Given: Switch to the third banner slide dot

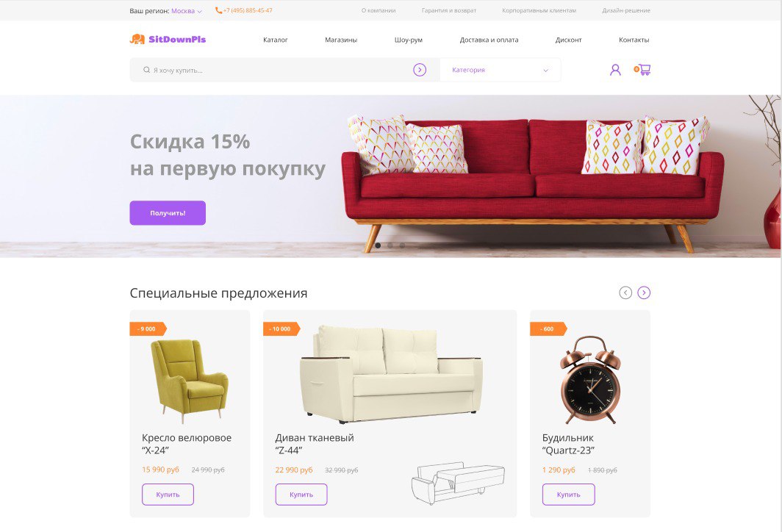Looking at the screenshot, I should tap(403, 245).
